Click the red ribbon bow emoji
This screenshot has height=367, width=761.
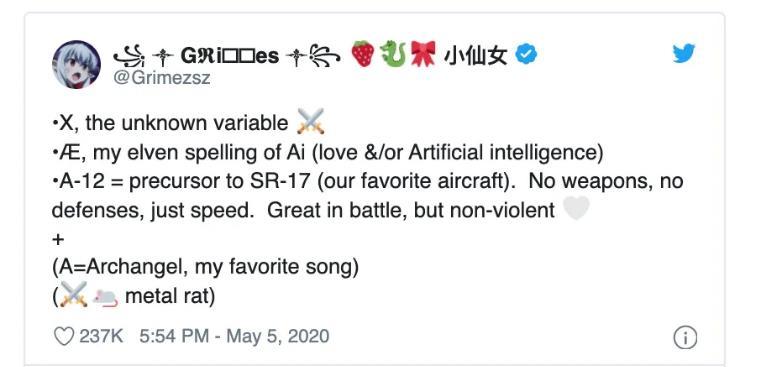click(423, 53)
